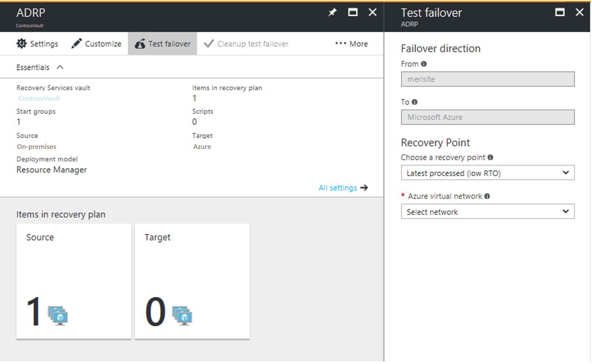Viewport: 592px width, 364px height.
Task: Pin the ADRP blade using the pin icon
Action: [x=332, y=12]
